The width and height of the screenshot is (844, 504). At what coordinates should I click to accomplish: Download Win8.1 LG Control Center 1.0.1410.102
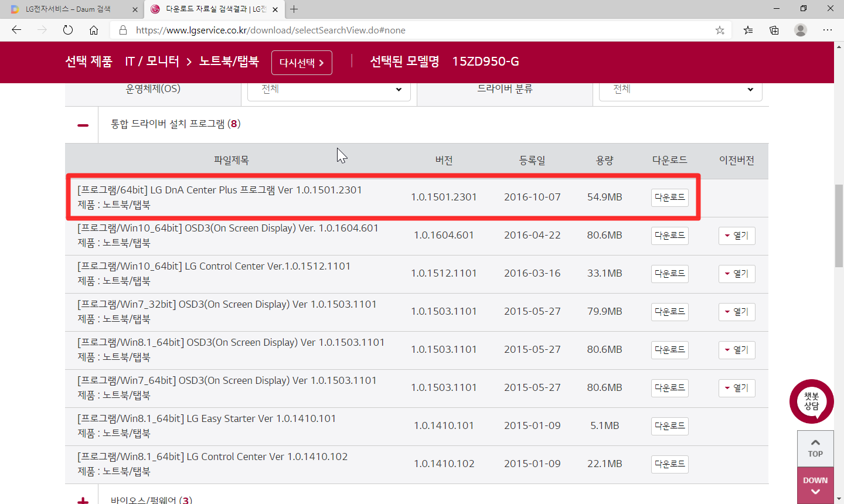pos(669,464)
